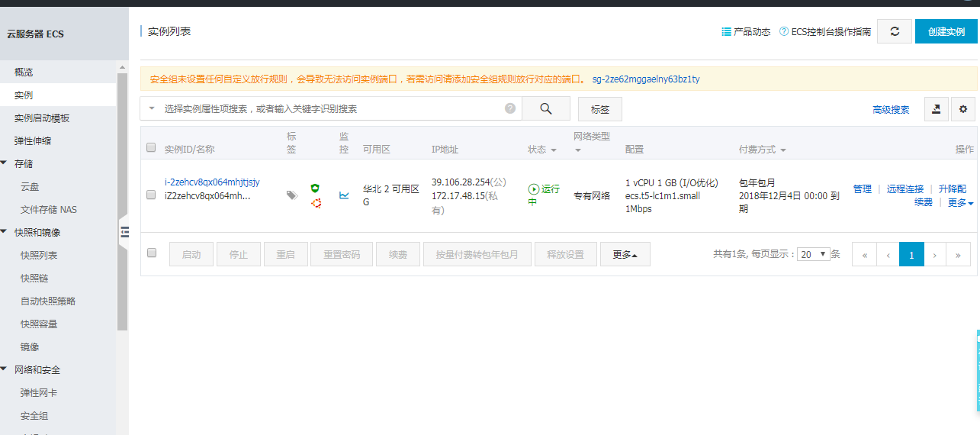The height and width of the screenshot is (435, 980).
Task: Click the 释放设置 bulk button
Action: point(565,255)
